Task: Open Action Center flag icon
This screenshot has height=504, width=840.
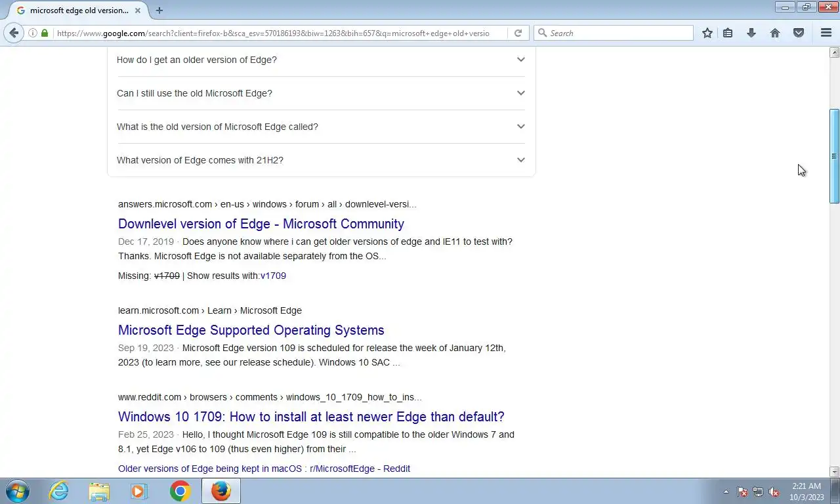Action: (742, 492)
